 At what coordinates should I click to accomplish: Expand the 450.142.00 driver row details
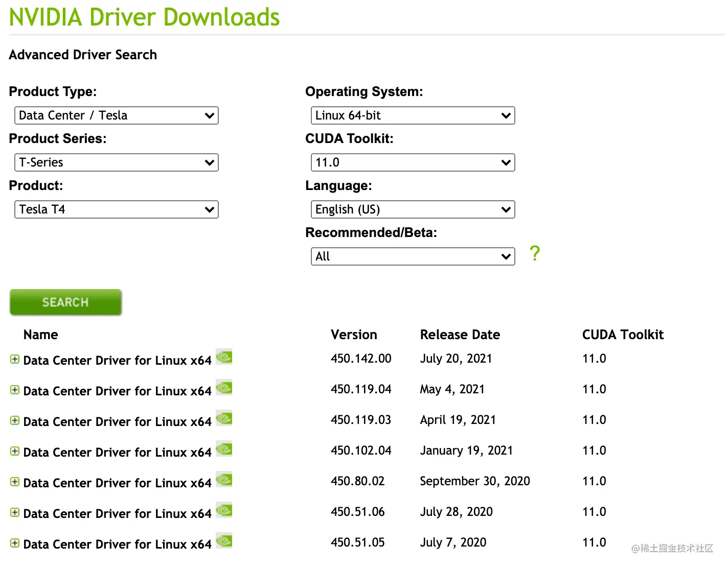pyautogui.click(x=15, y=360)
